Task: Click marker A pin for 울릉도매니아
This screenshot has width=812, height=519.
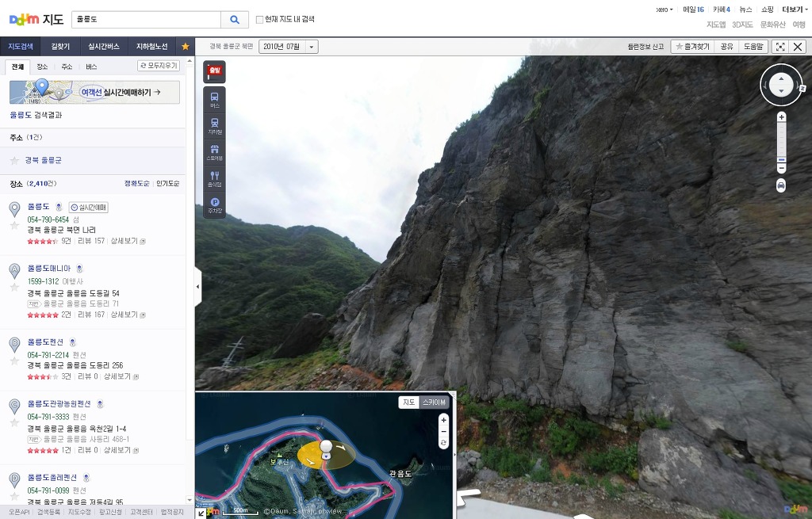Action: click(x=14, y=271)
